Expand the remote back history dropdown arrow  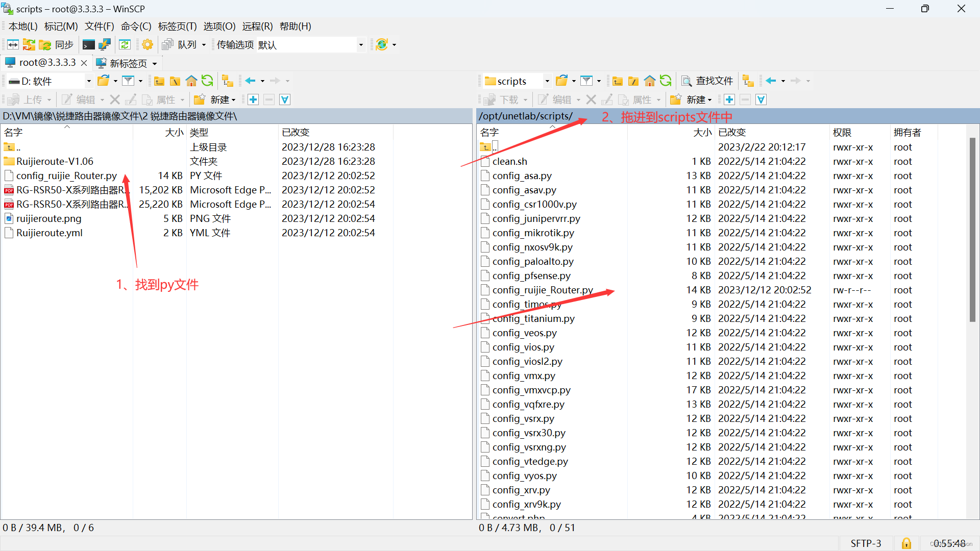(x=783, y=81)
